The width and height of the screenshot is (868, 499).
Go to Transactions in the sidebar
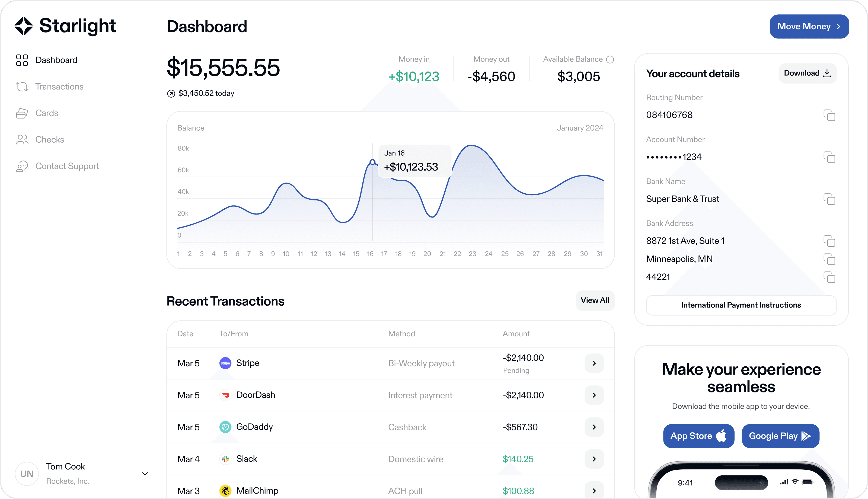(x=59, y=87)
